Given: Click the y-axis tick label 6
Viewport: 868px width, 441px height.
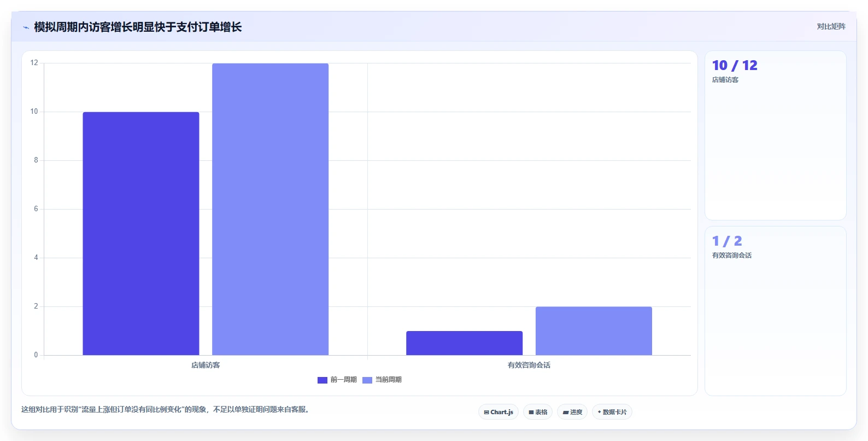Looking at the screenshot, I should point(36,209).
